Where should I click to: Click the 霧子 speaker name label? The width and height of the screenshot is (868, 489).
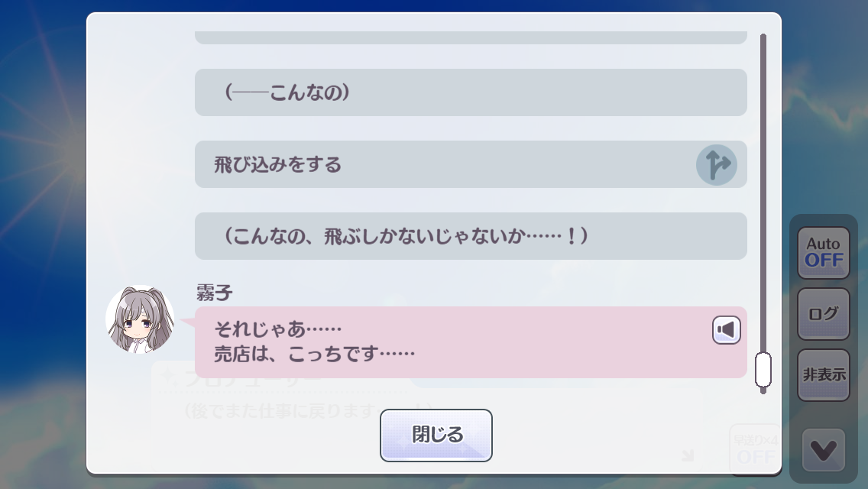click(x=215, y=292)
